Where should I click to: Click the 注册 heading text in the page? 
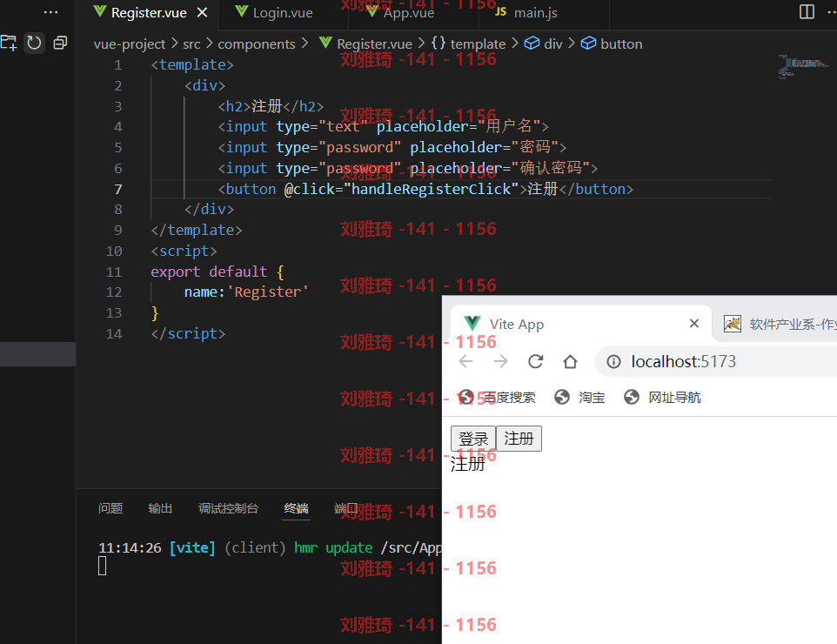(467, 464)
